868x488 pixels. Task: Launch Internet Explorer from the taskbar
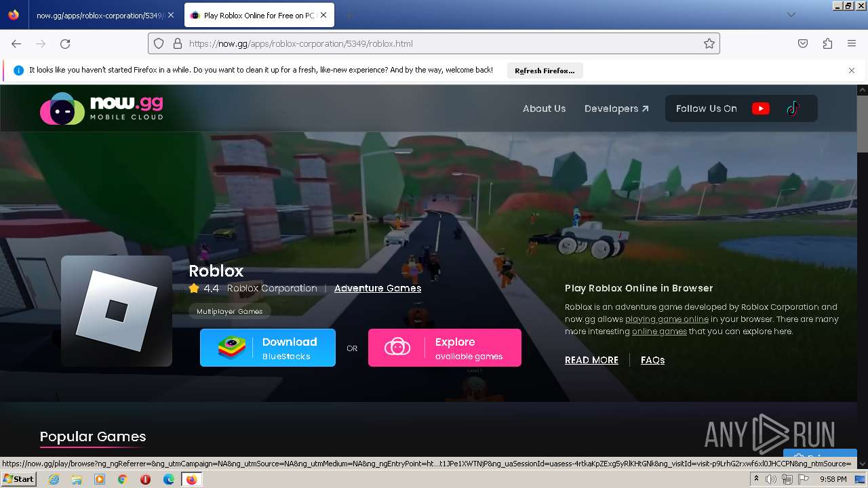click(54, 479)
